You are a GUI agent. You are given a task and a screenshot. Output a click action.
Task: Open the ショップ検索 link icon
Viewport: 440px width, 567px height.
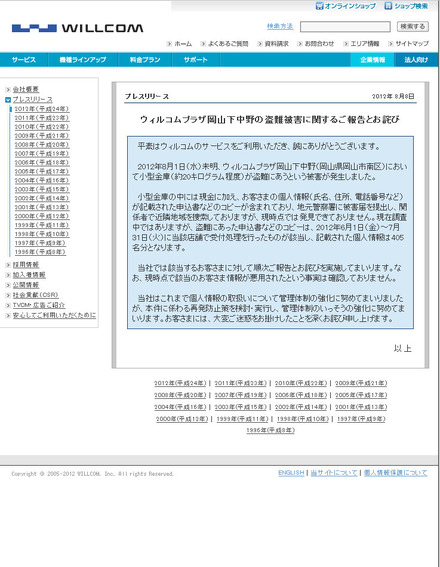click(x=388, y=6)
